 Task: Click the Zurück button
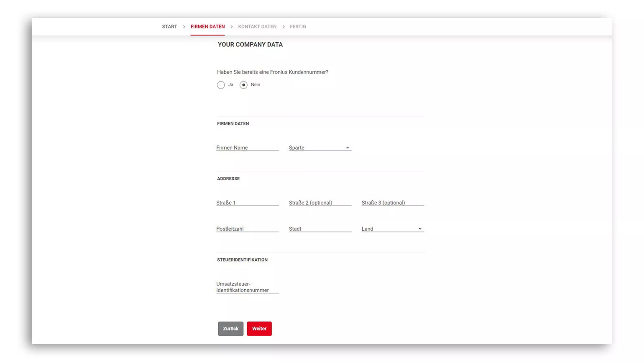point(230,329)
